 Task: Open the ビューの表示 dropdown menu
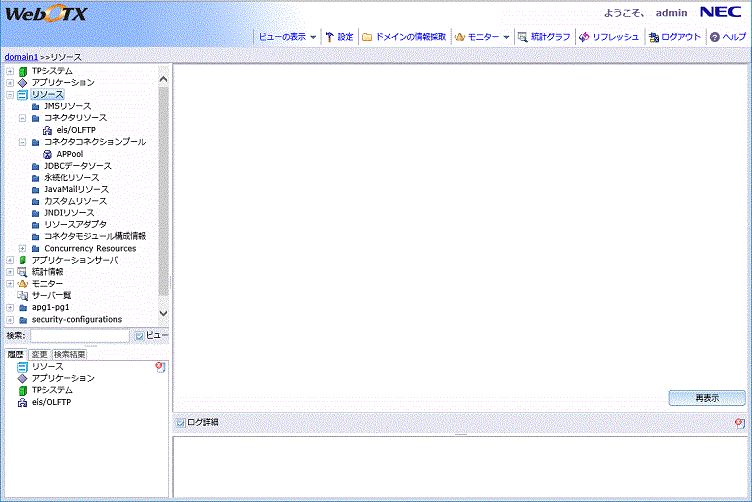point(287,37)
